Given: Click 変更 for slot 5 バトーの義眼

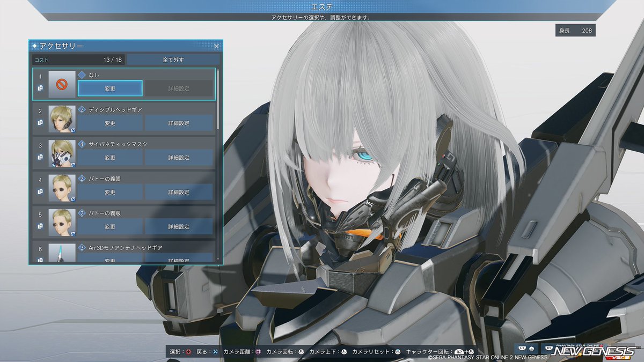Looking at the screenshot, I should 110,226.
